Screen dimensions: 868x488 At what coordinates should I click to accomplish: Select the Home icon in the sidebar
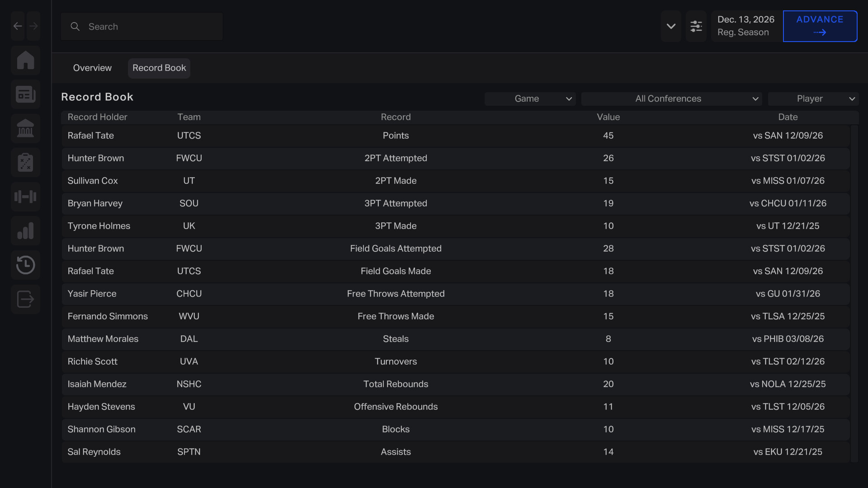point(25,60)
